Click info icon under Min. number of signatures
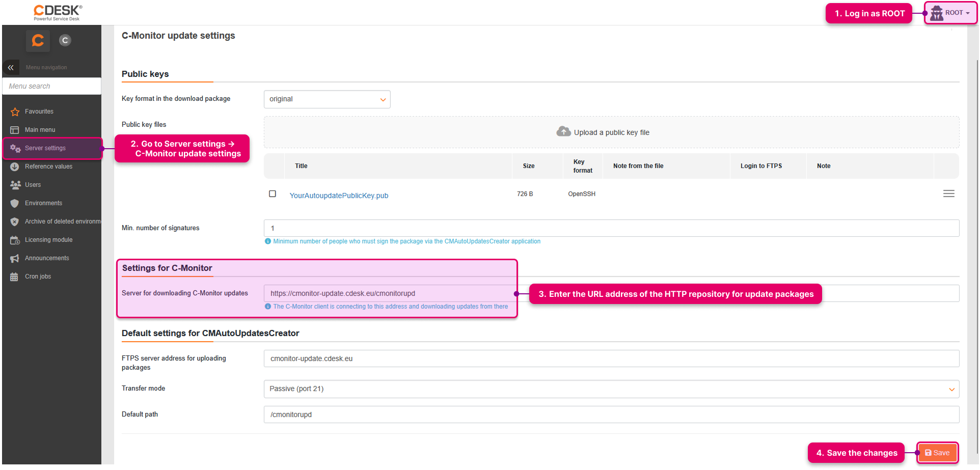This screenshot has height=470, width=980. coord(268,241)
